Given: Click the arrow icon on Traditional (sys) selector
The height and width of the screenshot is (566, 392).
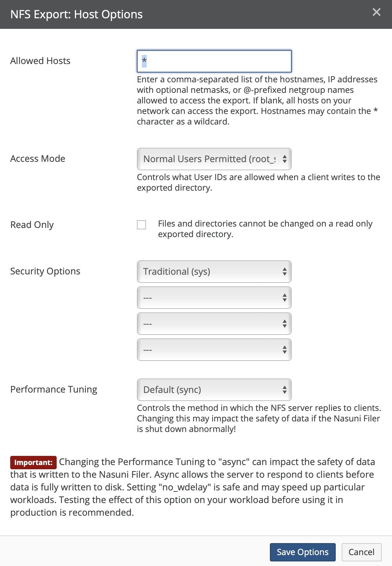Looking at the screenshot, I should [284, 272].
